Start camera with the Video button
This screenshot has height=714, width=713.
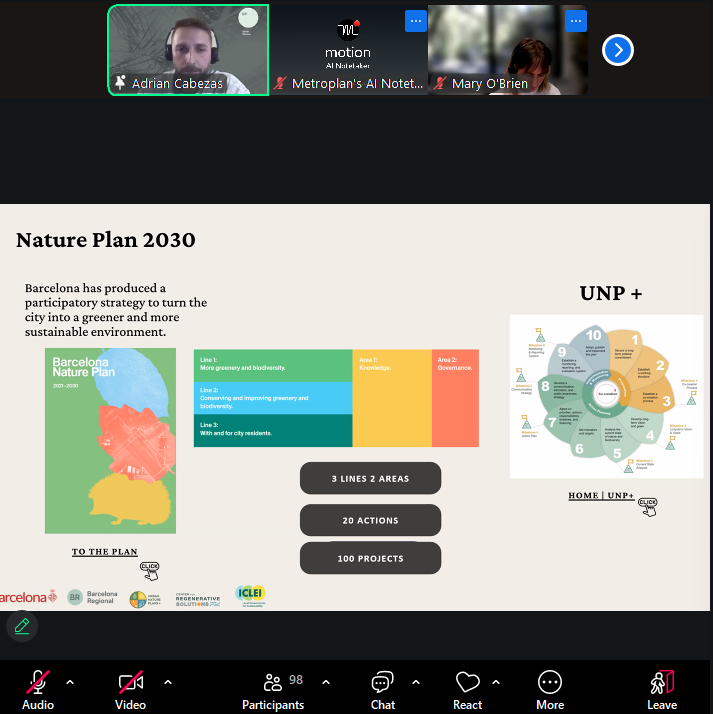point(130,688)
